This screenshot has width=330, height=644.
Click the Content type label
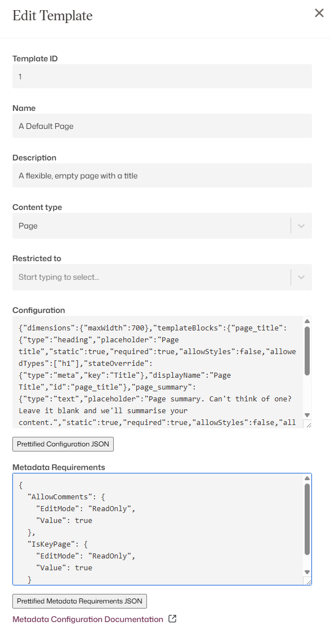tap(37, 207)
